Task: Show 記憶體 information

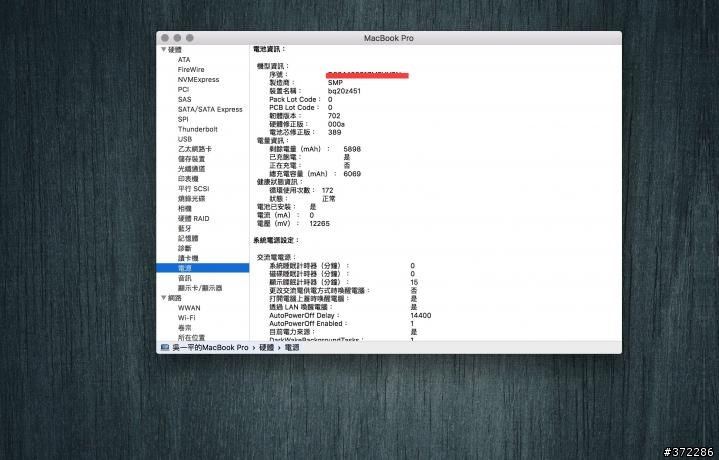Action: pos(188,238)
